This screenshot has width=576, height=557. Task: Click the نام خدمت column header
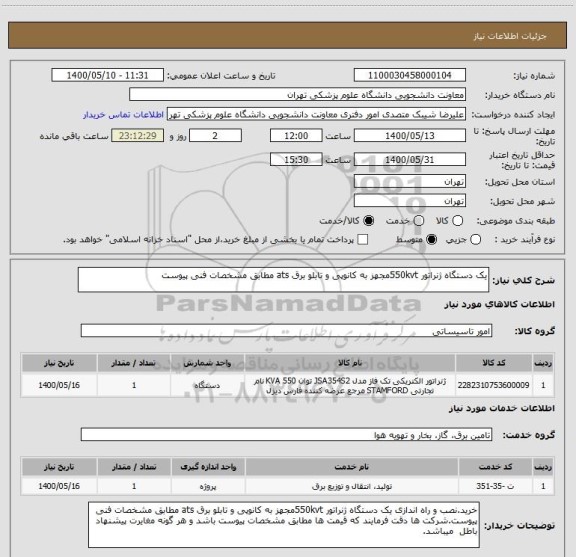point(352,467)
